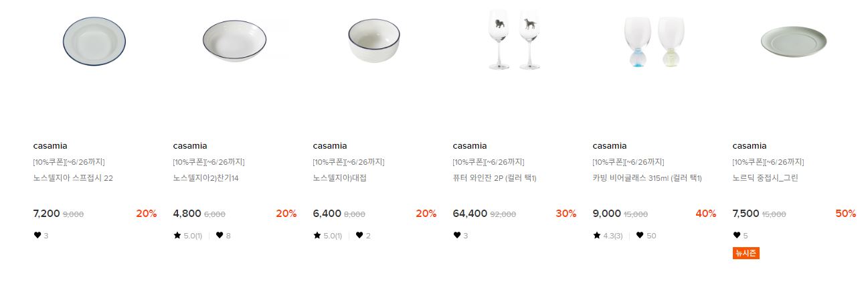This screenshot has width=868, height=292.
Task: Click heart icon on 노스텔지아2)찬기14
Action: 220,235
